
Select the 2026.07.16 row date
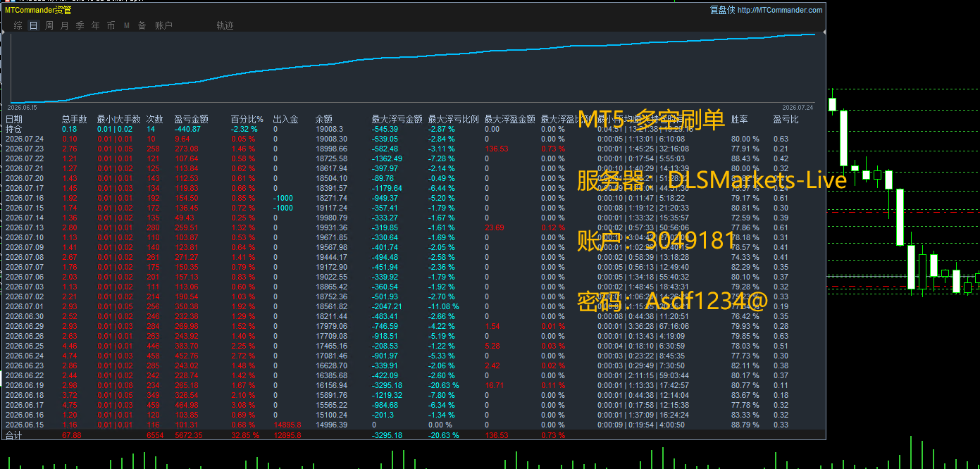(x=25, y=198)
